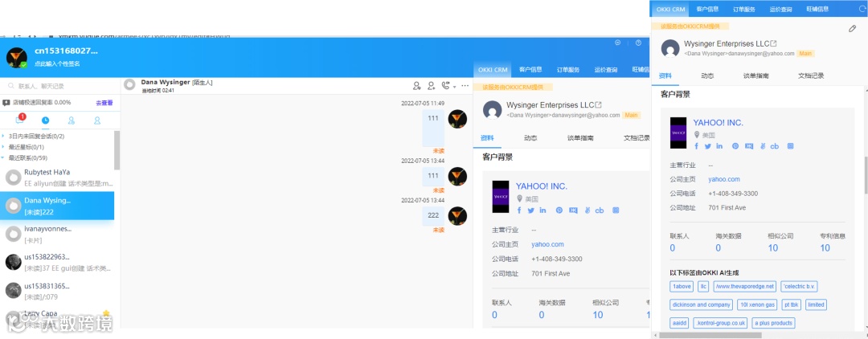The image size is (868, 339).
Task: Click the user avatar next to cn153168027
Action: [17, 58]
